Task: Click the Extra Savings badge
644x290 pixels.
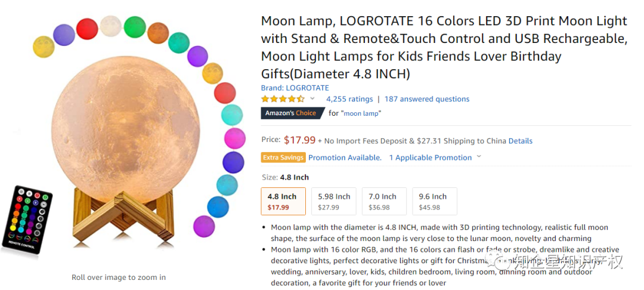Action: (x=283, y=158)
